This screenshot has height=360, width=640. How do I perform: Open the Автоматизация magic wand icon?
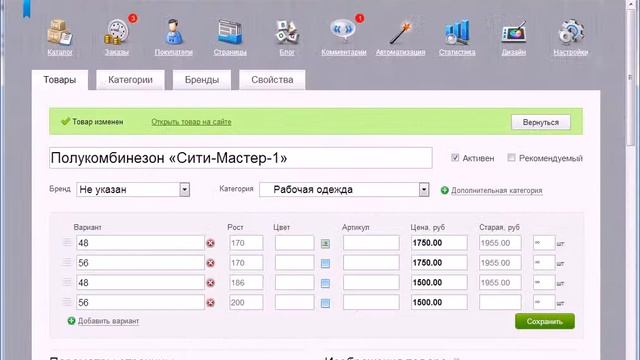(x=401, y=33)
